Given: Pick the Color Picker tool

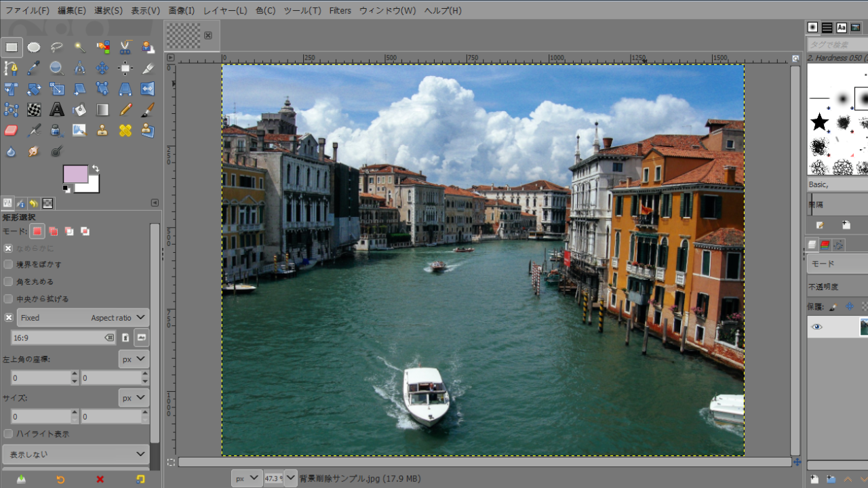Looking at the screenshot, I should 34,68.
